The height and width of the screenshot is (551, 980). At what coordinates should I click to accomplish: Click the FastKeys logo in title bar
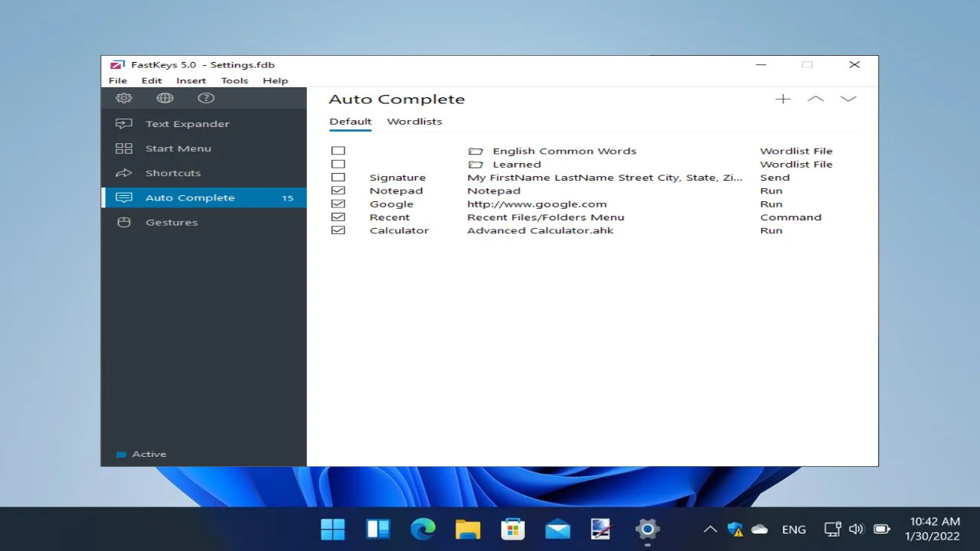pos(117,65)
